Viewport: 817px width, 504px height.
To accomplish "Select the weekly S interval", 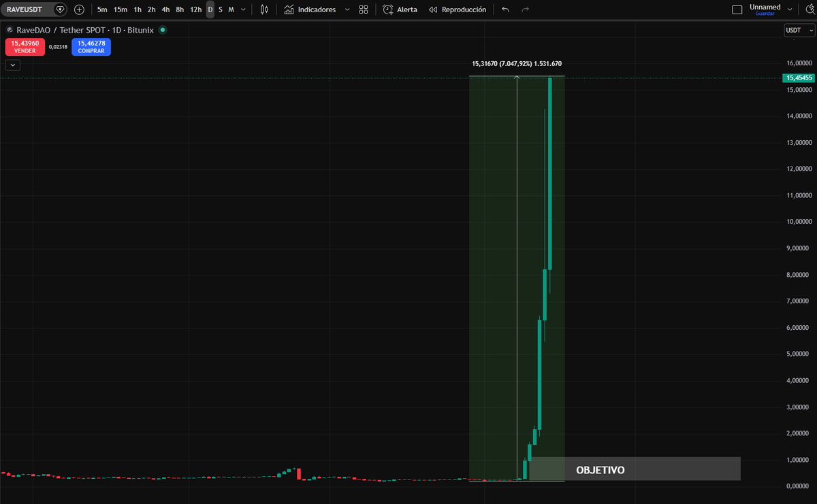I will click(x=221, y=10).
